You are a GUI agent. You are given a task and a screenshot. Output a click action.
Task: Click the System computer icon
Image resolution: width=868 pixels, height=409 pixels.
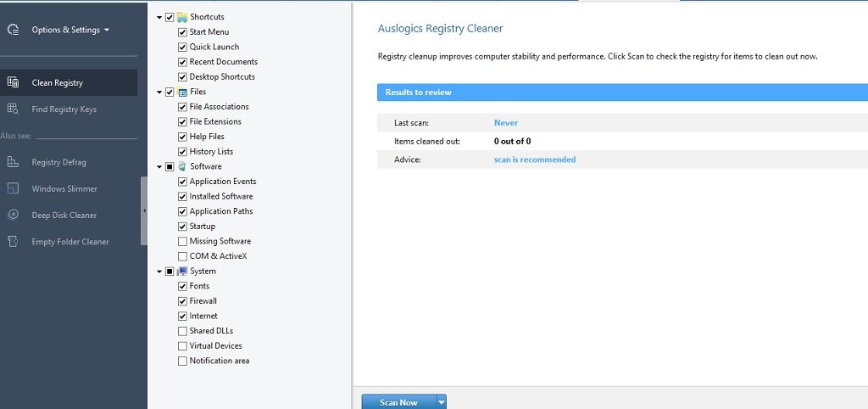click(x=182, y=271)
